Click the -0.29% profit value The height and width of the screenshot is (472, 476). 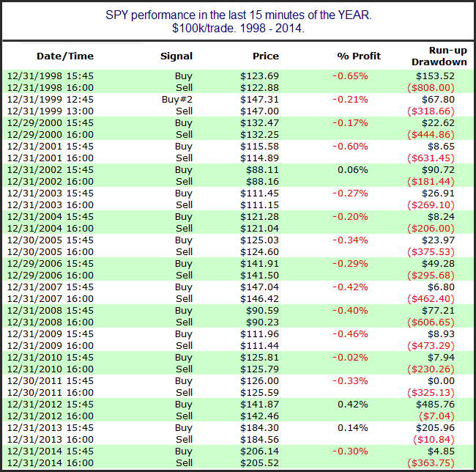pos(350,264)
